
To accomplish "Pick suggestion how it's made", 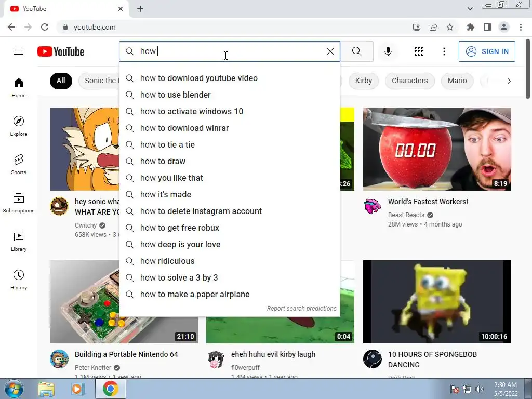I will [229, 194].
